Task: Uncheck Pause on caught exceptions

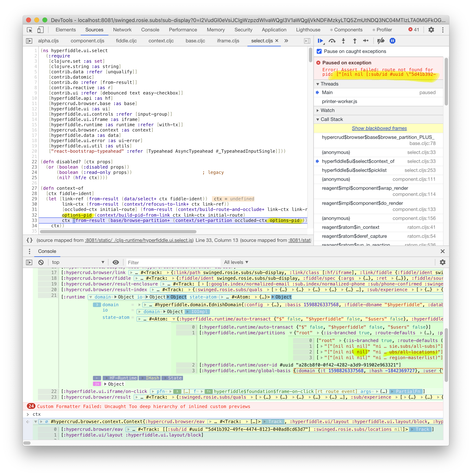Action: (x=319, y=51)
